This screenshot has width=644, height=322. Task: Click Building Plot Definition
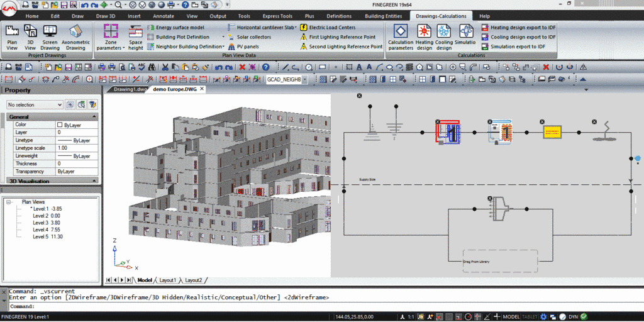[x=179, y=37]
